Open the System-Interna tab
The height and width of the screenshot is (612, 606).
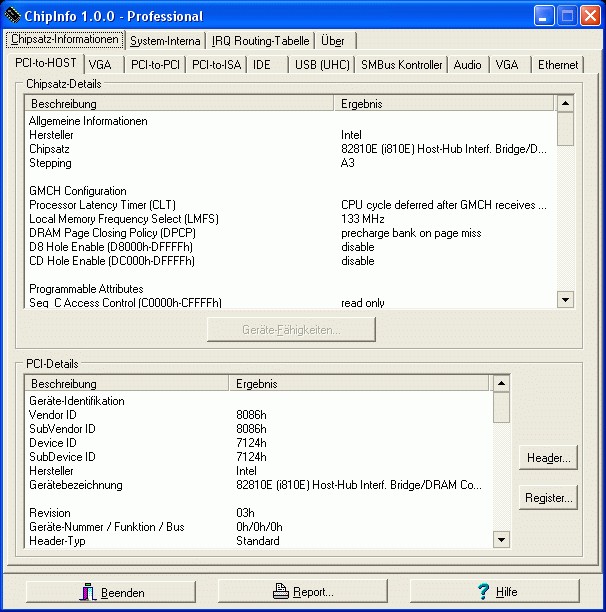[x=165, y=41]
